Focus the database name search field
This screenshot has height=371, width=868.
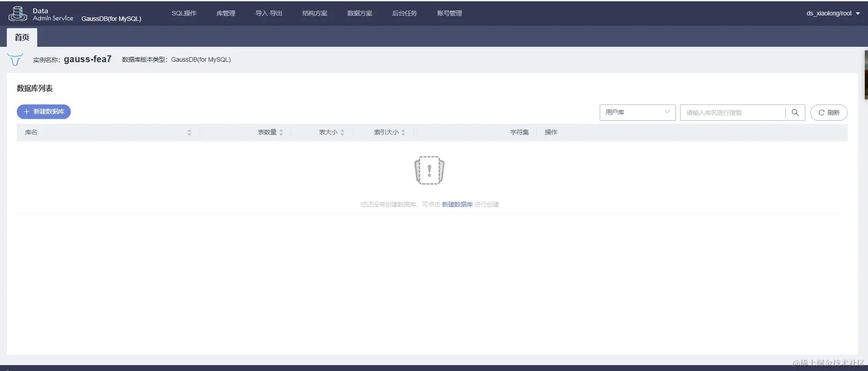733,113
